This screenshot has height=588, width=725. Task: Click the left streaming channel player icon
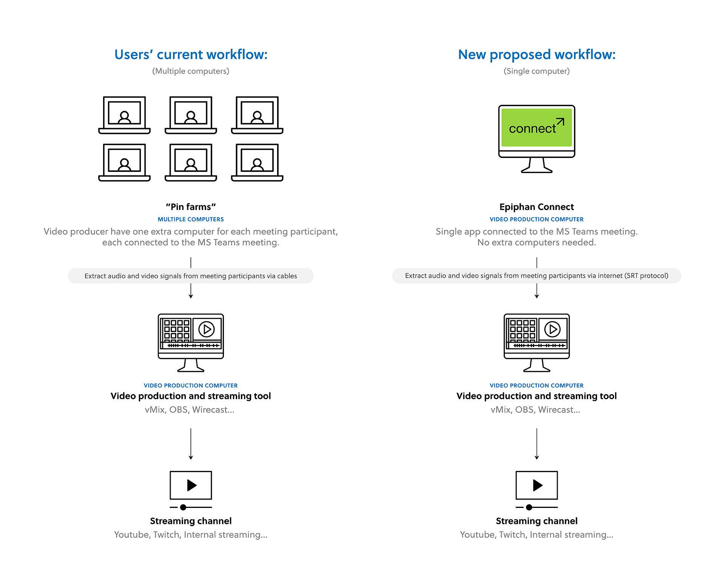[191, 485]
